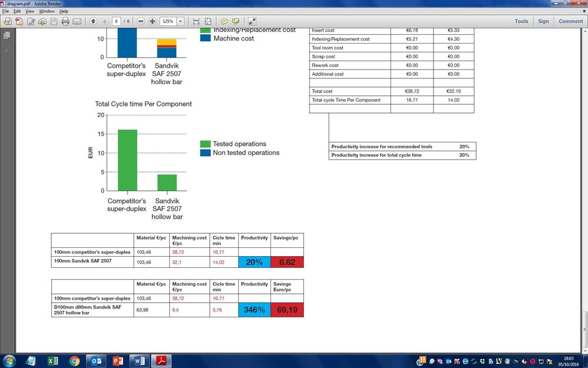Select the highlight text tool
The image size is (588, 368).
(x=236, y=21)
